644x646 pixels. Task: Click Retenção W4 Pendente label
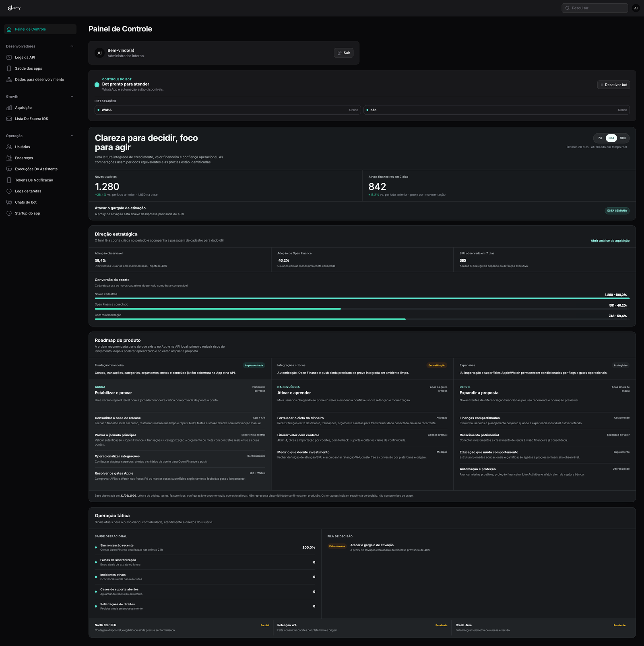[x=441, y=625]
